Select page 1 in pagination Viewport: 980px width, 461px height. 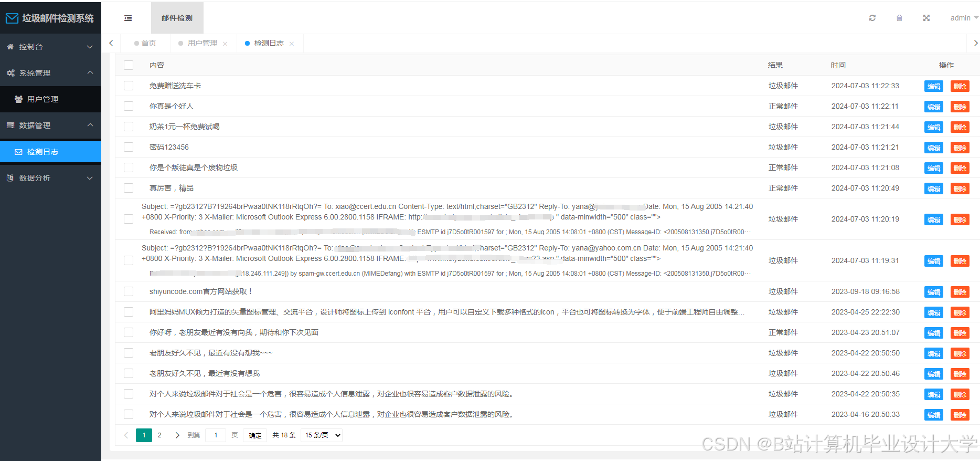click(x=144, y=435)
